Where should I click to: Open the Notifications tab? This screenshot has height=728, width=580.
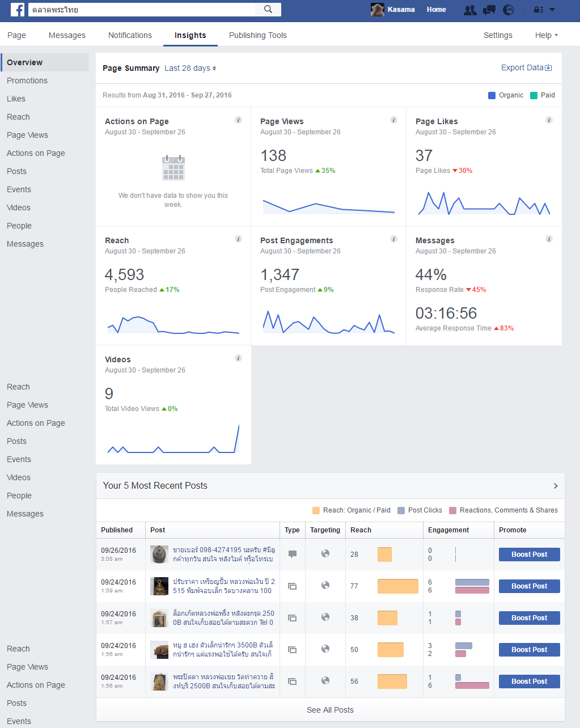coord(130,35)
